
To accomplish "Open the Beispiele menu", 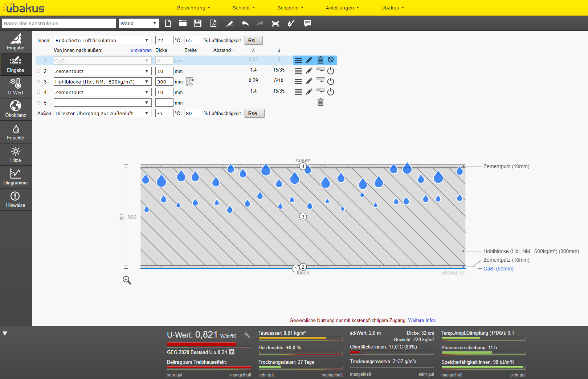I will point(290,8).
